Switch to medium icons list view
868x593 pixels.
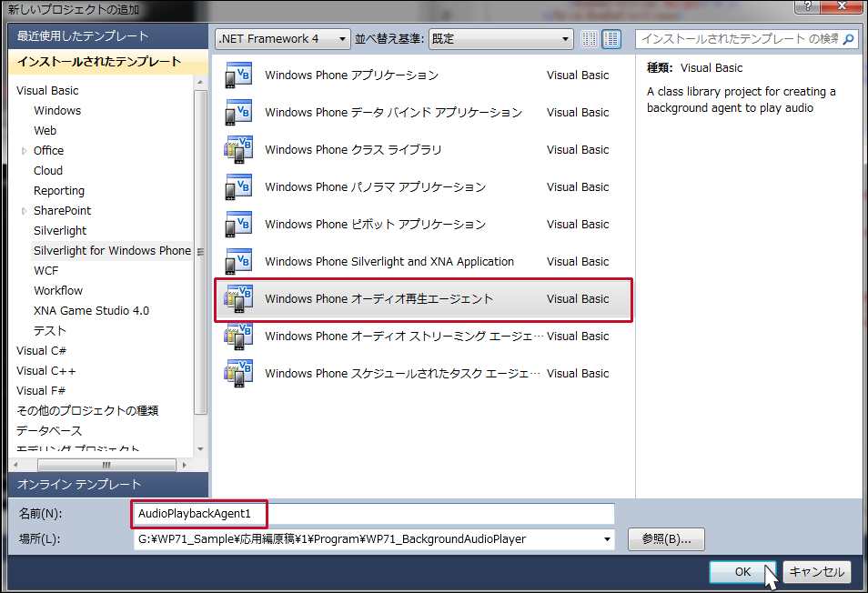coord(611,39)
